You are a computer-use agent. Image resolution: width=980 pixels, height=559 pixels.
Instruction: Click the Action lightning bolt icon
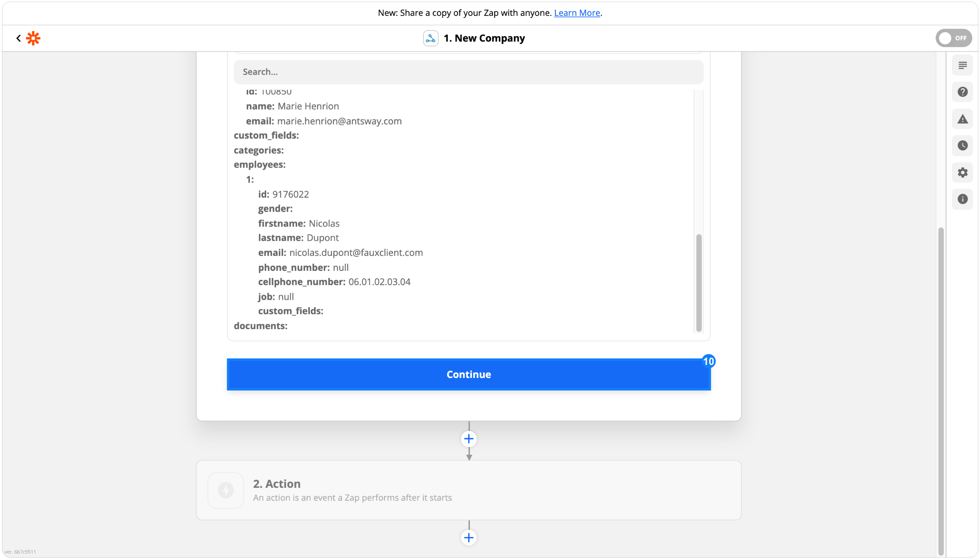(226, 490)
